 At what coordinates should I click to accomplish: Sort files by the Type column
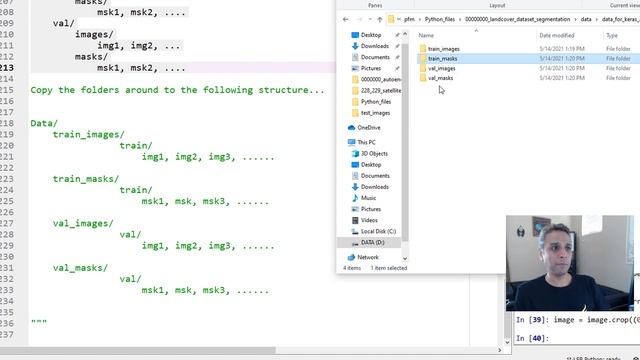click(x=612, y=36)
